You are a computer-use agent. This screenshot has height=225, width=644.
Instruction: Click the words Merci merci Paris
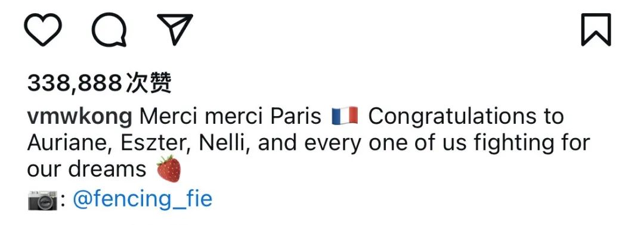[x=230, y=117]
